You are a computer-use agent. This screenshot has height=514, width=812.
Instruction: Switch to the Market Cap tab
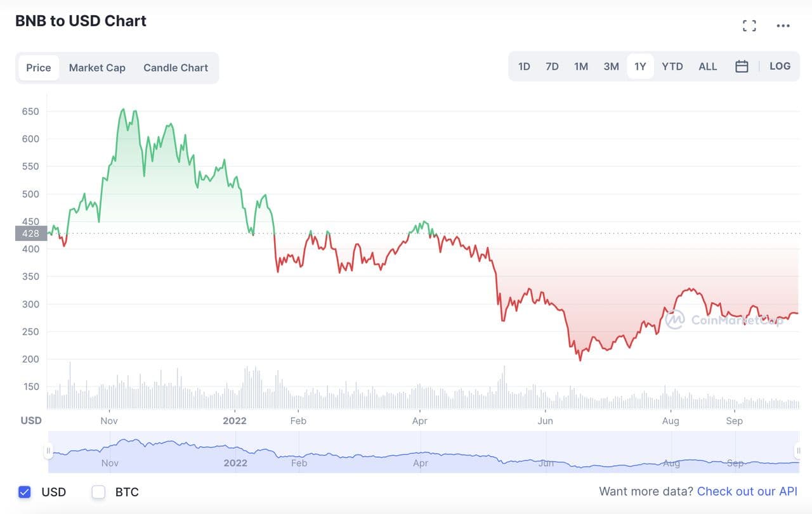[x=97, y=68]
